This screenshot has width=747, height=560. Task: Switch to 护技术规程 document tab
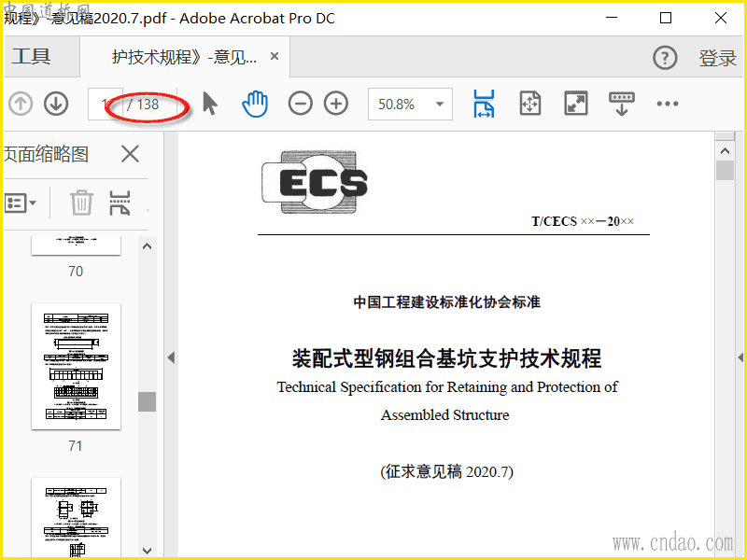[184, 57]
